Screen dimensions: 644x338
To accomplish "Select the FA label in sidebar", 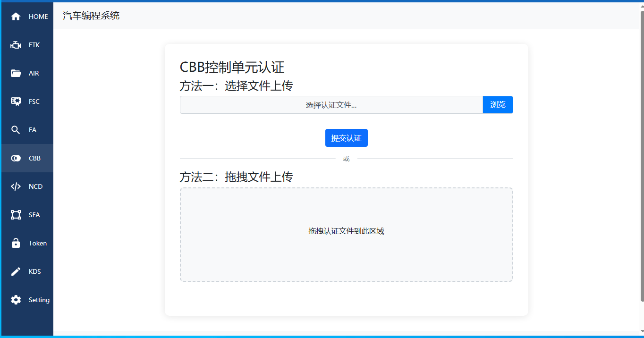I will pos(33,130).
